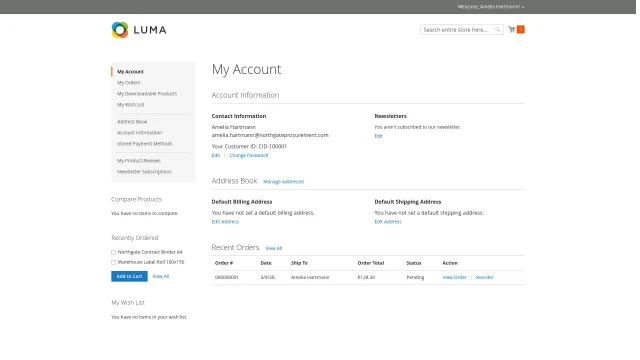
Task: Click Edit under Contact Information
Action: pyautogui.click(x=216, y=156)
